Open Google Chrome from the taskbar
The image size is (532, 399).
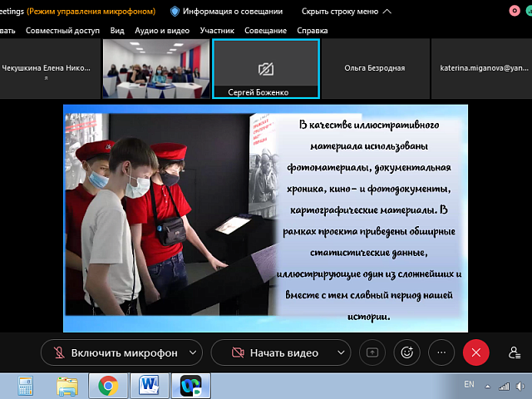click(x=107, y=385)
